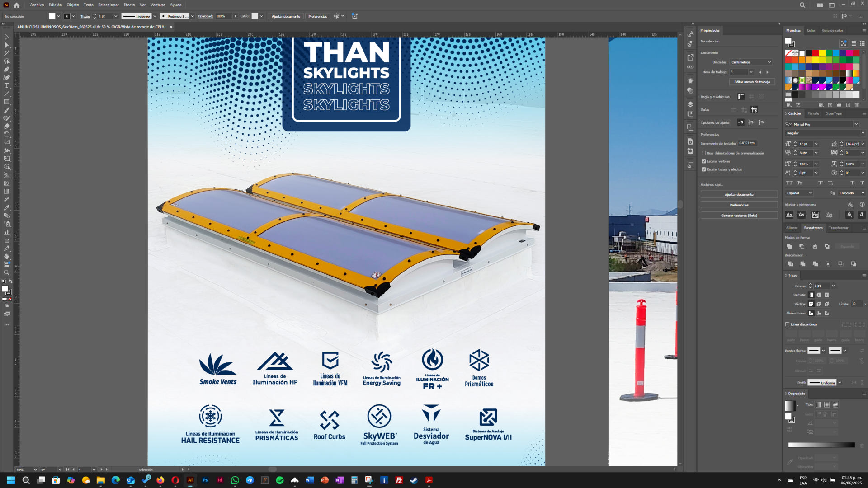Click Editar mesas de trabajo button

(x=752, y=82)
